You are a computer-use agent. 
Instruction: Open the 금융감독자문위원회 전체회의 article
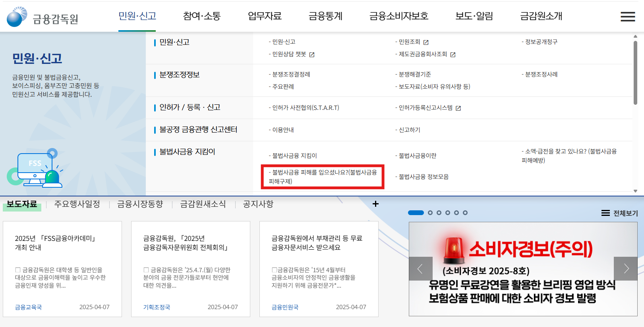(x=186, y=243)
